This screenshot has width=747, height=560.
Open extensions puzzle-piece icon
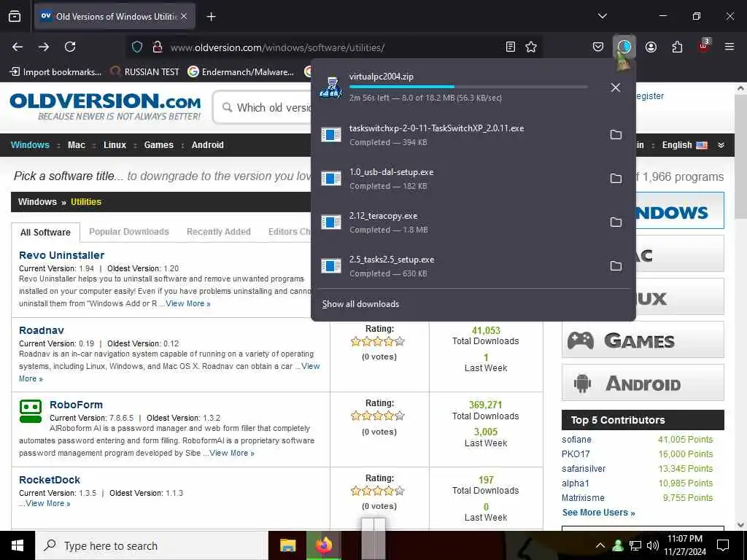[677, 47]
